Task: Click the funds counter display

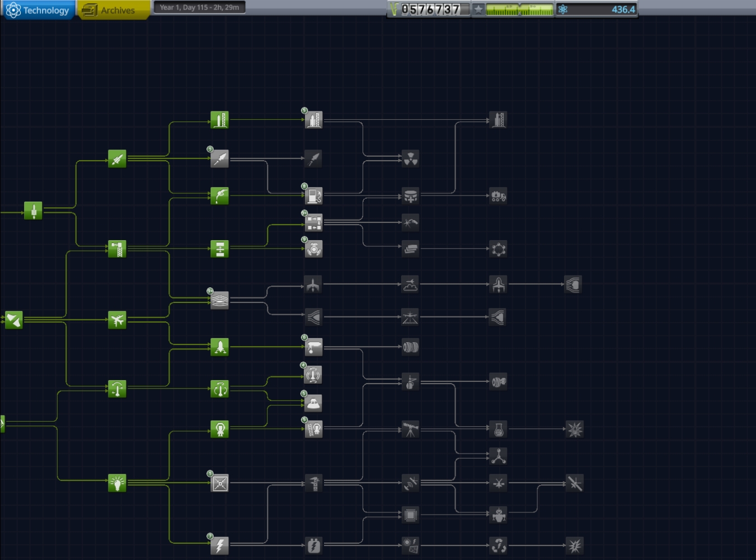Action: (430, 10)
